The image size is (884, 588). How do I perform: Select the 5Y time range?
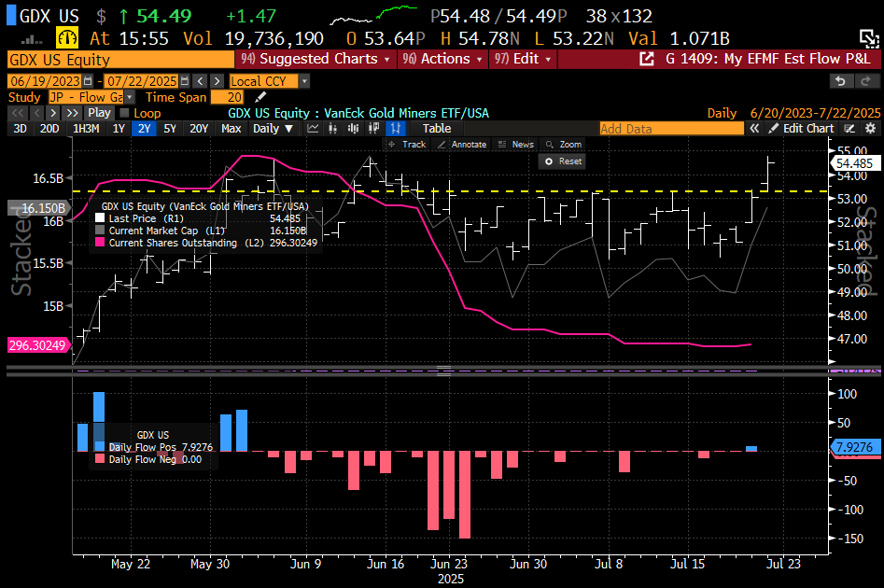tap(170, 129)
